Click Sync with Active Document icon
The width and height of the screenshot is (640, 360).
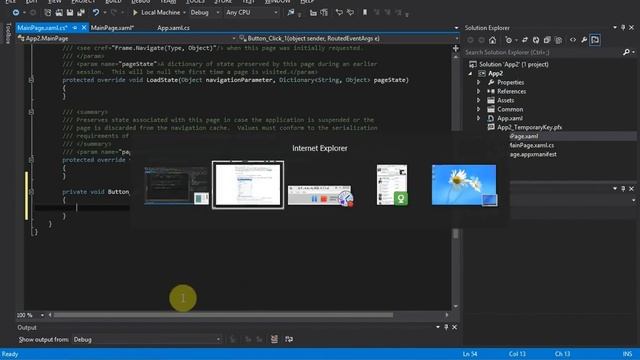point(524,40)
